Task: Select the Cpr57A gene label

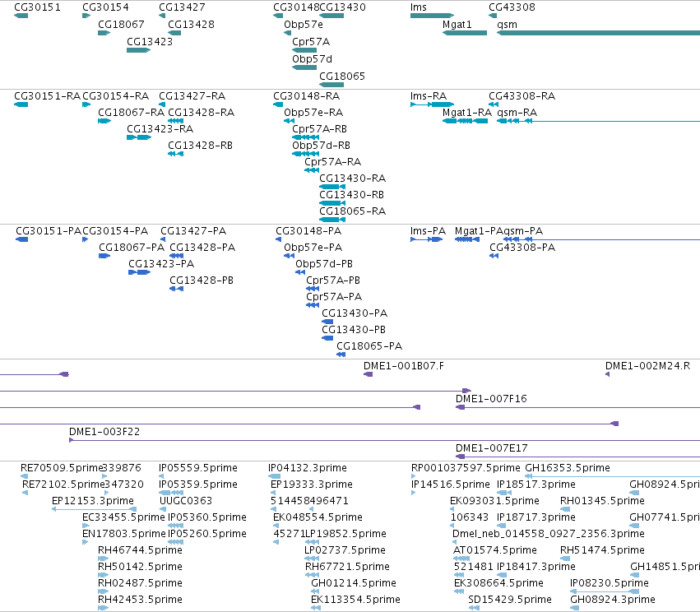Action: coord(311,41)
